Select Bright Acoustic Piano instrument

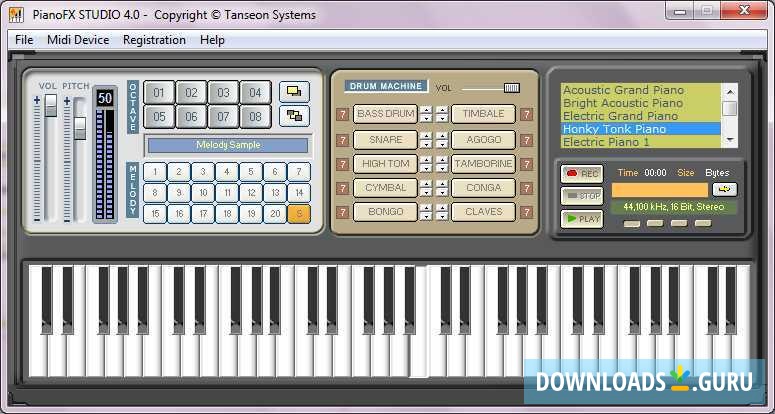click(x=641, y=103)
